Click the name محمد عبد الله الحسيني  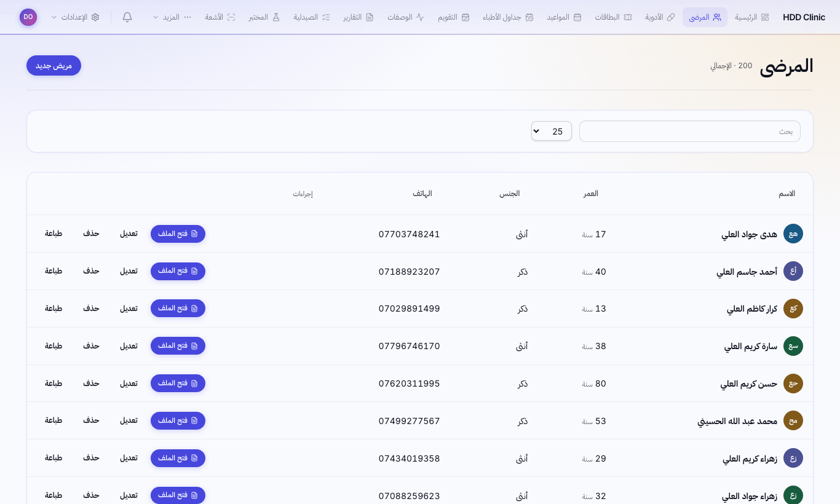(737, 421)
